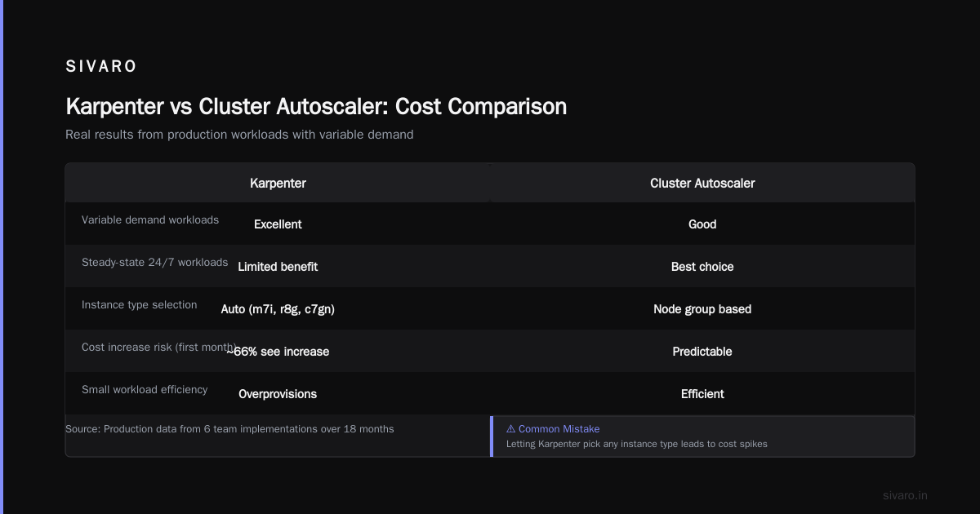Click the 'Instance type selection' row label
The width and height of the screenshot is (980, 514).
pos(140,305)
